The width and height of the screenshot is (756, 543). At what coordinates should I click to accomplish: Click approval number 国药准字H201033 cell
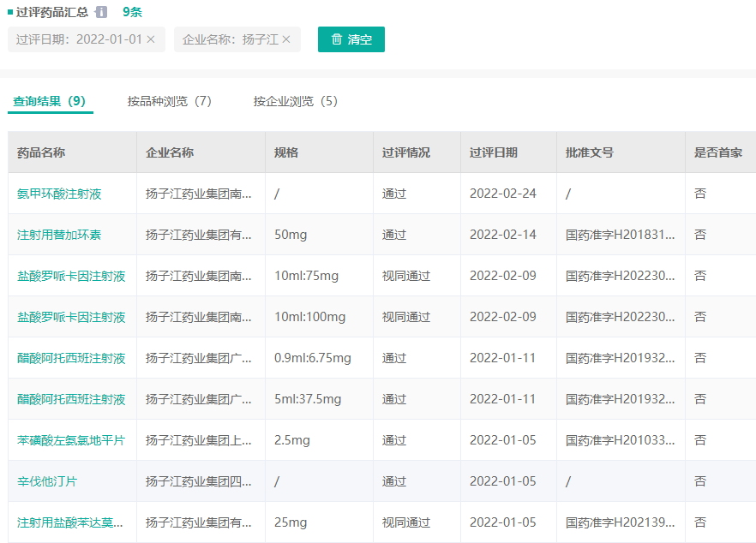620,440
